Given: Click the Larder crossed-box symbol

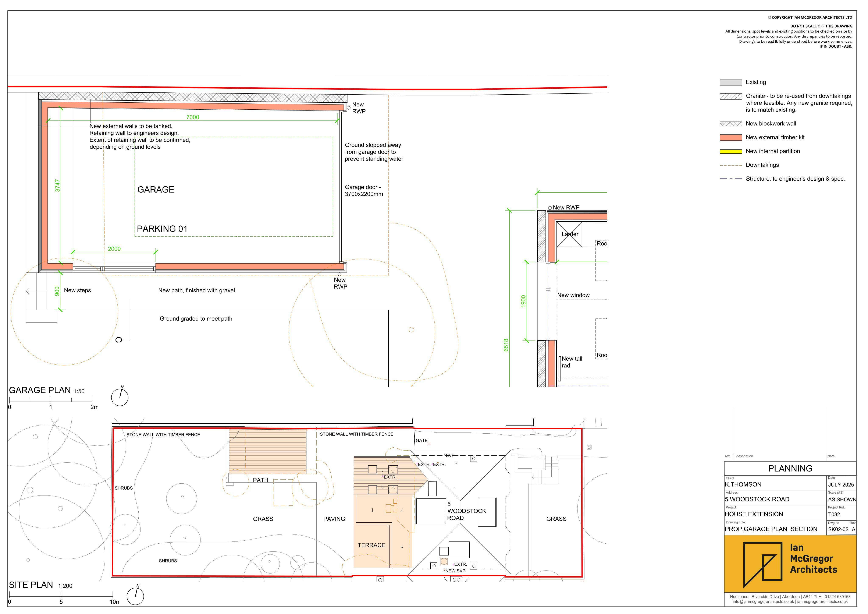Looking at the screenshot, I should tap(569, 234).
